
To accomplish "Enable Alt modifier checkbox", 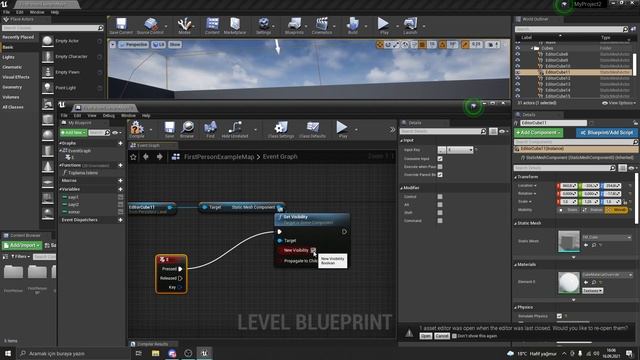I will (440, 204).
